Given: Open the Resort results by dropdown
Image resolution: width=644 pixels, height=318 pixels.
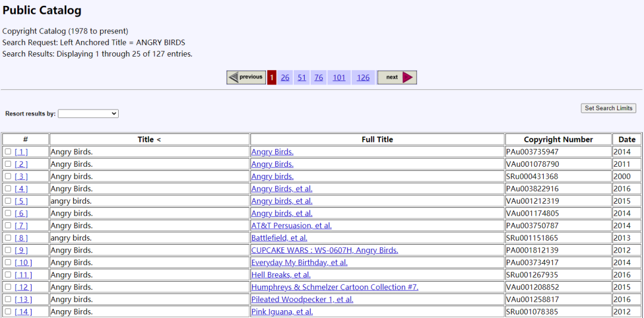Looking at the screenshot, I should tap(88, 114).
